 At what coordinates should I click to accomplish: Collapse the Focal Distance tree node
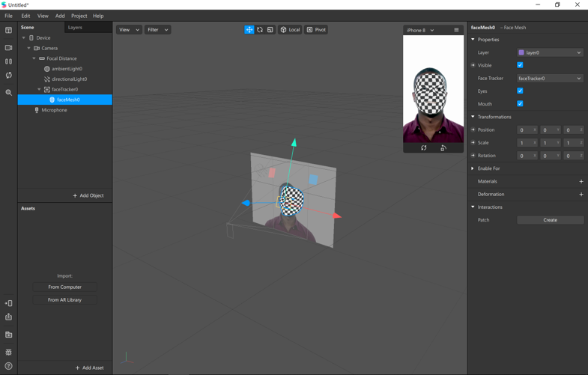[x=34, y=58]
